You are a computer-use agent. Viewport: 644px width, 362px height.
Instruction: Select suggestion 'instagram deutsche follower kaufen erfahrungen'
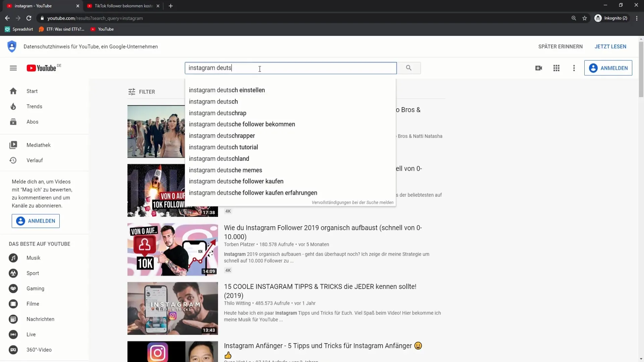click(290, 193)
